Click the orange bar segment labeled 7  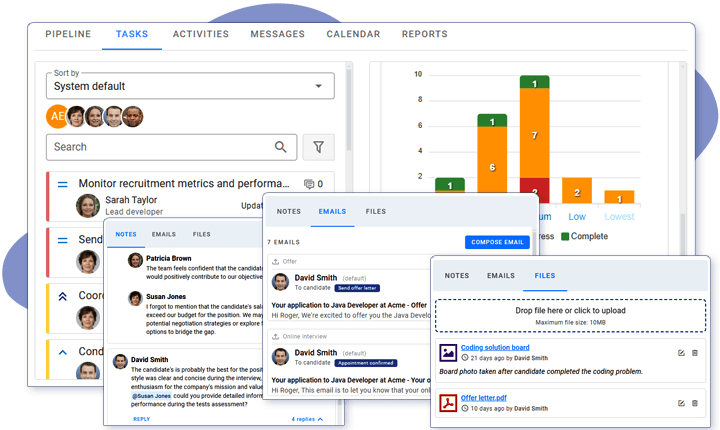pyautogui.click(x=534, y=133)
